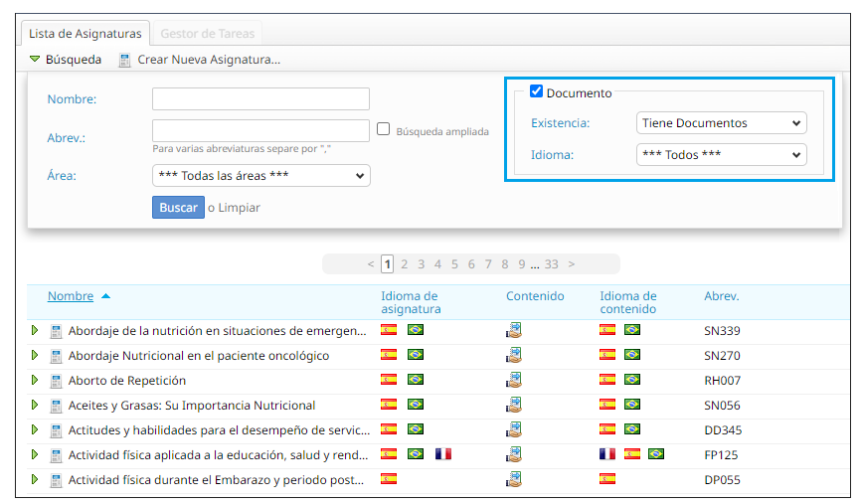The image size is (860, 504).
Task: Select abbreviation SN339
Action: (722, 331)
